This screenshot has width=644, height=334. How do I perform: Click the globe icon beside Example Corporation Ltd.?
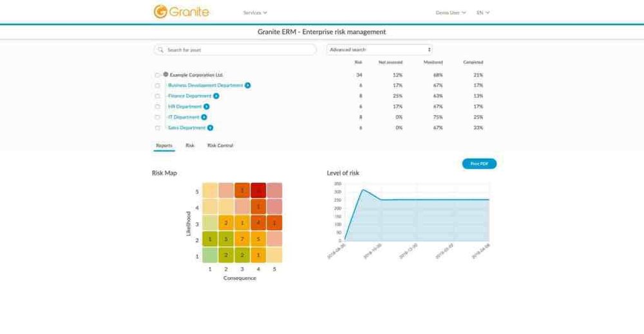pyautogui.click(x=166, y=74)
